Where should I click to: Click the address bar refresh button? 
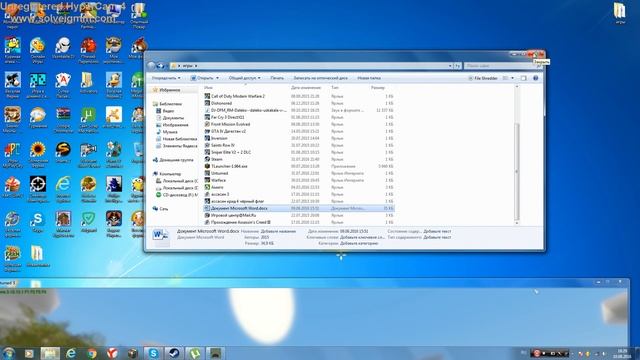458,66
